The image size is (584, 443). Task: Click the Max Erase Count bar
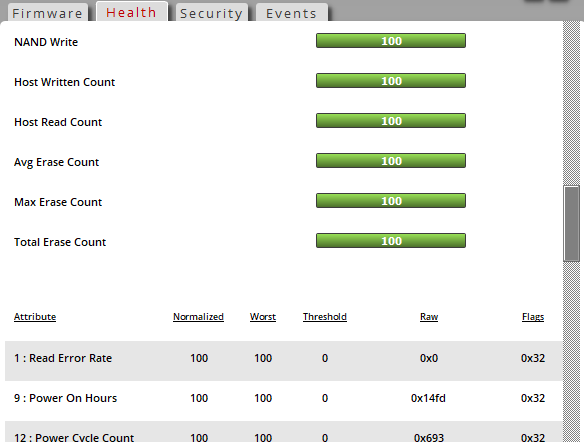click(391, 200)
